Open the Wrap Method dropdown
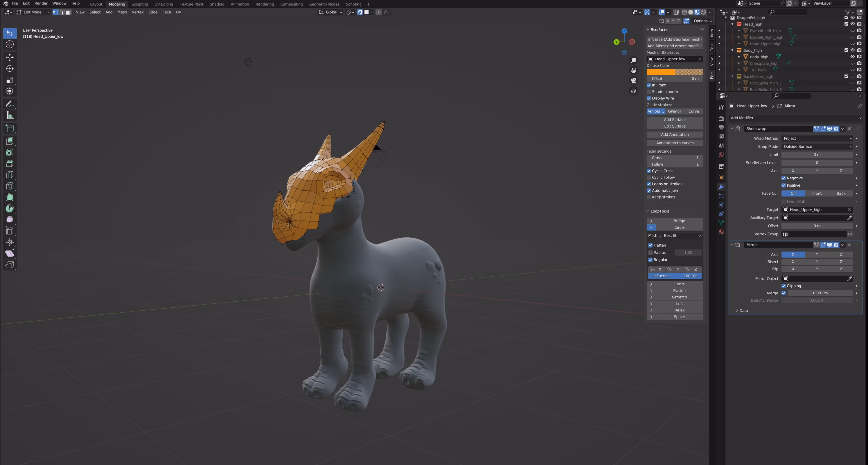The height and width of the screenshot is (465, 868). [817, 139]
